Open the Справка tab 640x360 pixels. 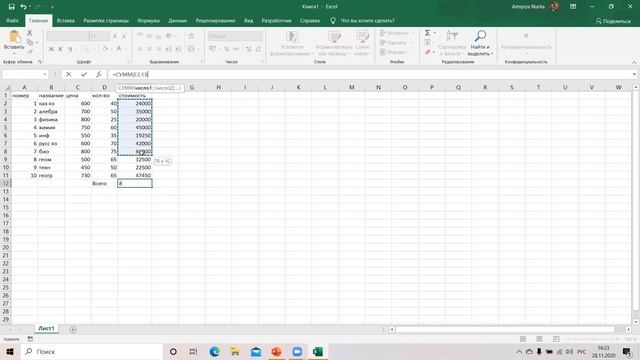click(x=310, y=20)
